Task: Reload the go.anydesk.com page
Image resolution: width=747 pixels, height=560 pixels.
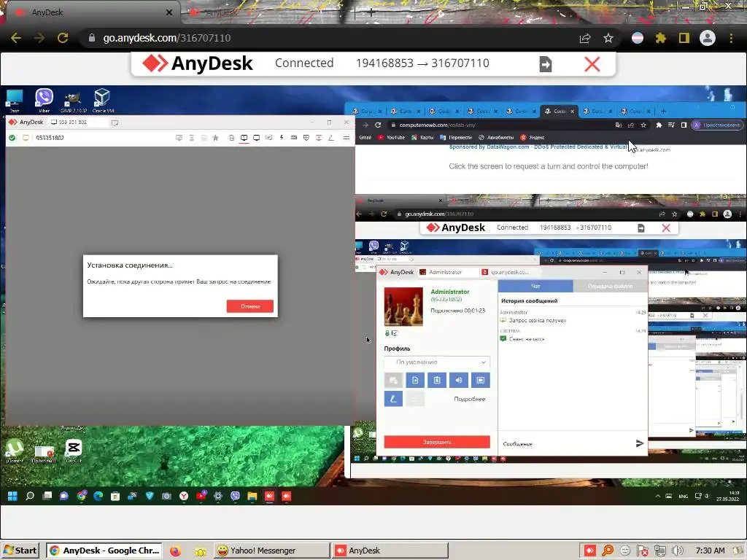Action: tap(63, 38)
